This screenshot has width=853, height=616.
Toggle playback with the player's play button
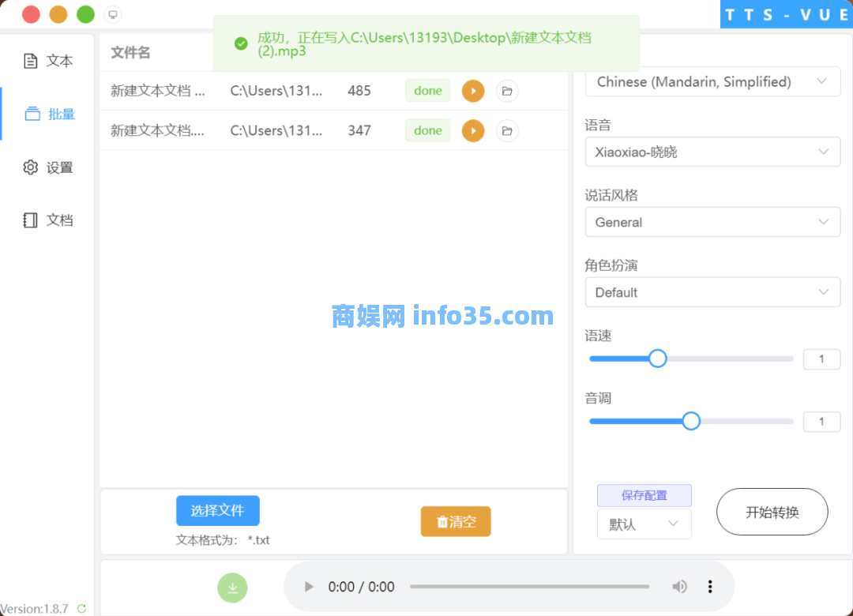click(x=308, y=587)
